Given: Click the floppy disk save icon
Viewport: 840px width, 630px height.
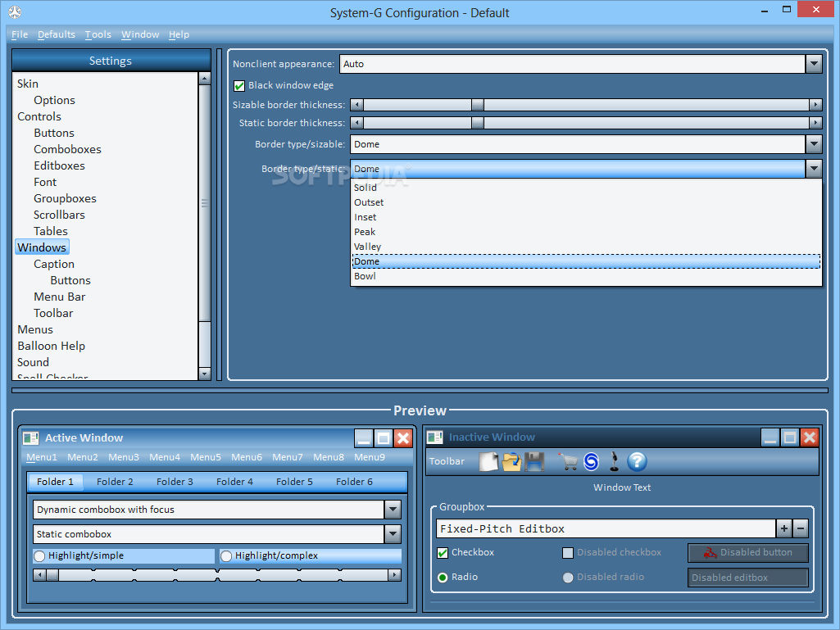Looking at the screenshot, I should click(534, 461).
